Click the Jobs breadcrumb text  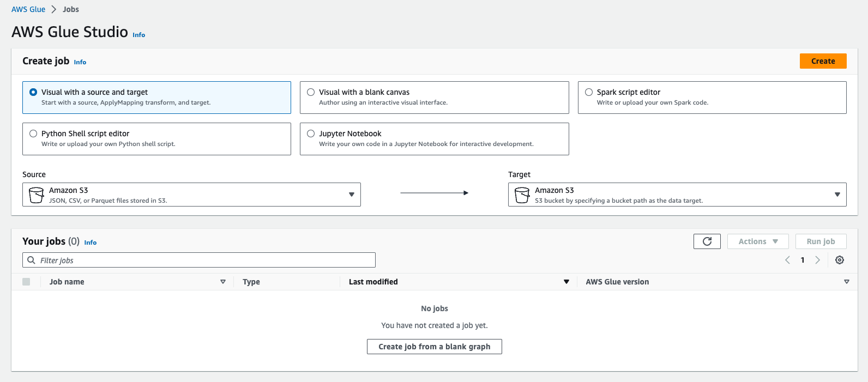click(71, 9)
